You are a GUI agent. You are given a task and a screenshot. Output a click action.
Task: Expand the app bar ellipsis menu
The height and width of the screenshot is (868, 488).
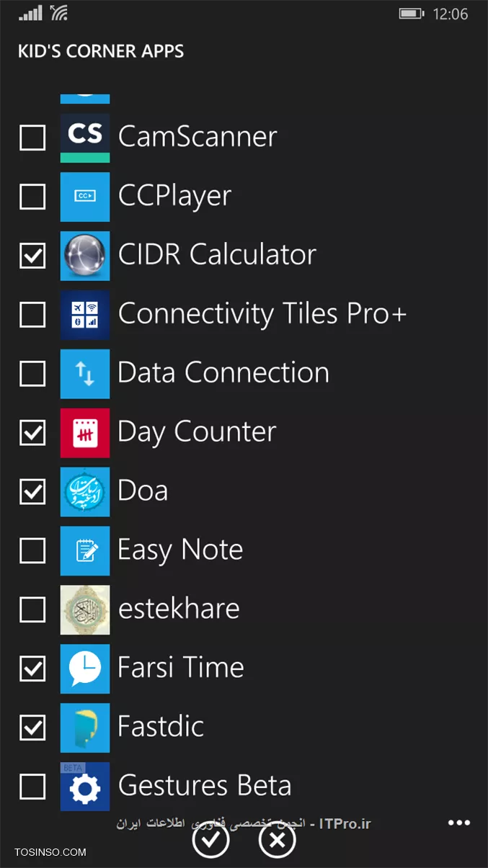click(459, 823)
